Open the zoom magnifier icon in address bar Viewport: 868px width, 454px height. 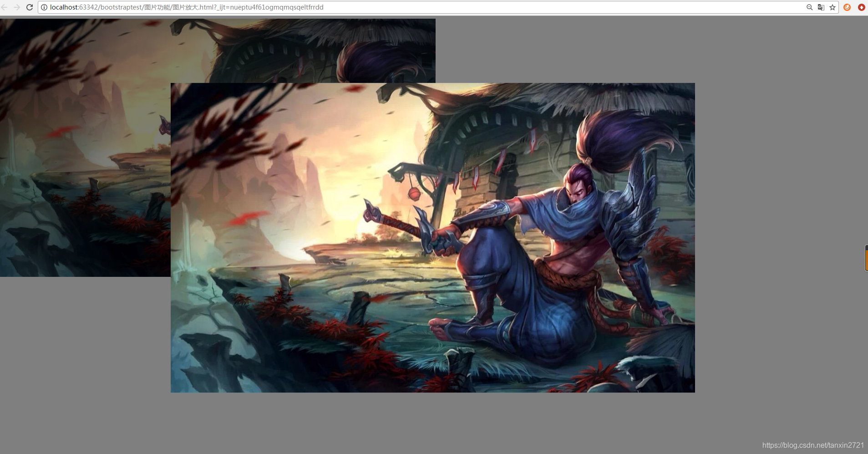(x=809, y=7)
